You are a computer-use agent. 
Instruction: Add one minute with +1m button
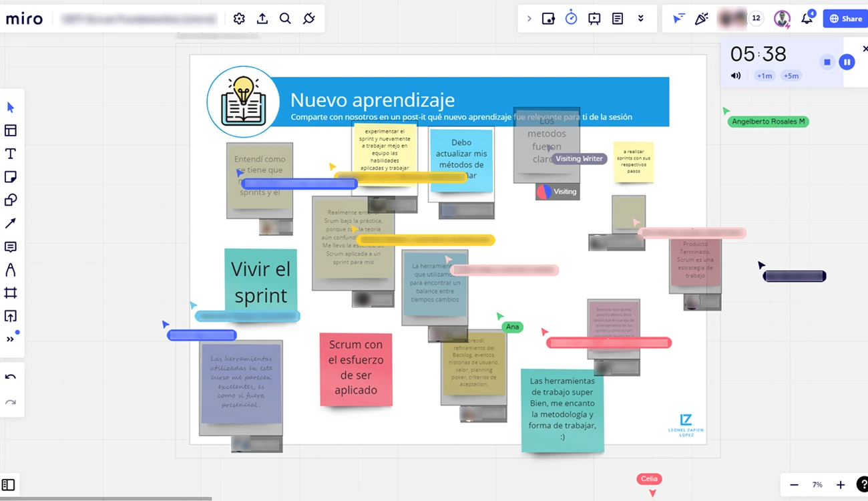tap(765, 76)
